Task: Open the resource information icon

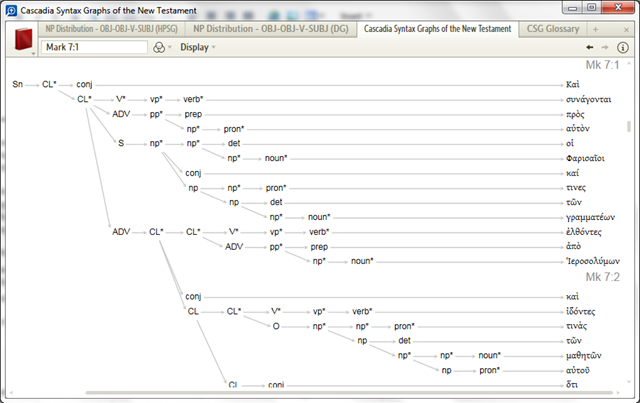Action: tap(622, 48)
